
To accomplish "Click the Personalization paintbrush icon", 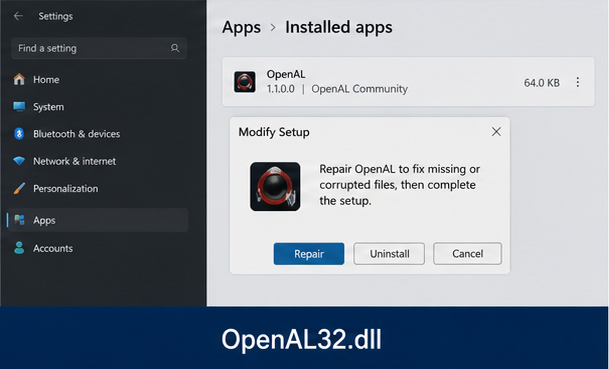I will (19, 188).
